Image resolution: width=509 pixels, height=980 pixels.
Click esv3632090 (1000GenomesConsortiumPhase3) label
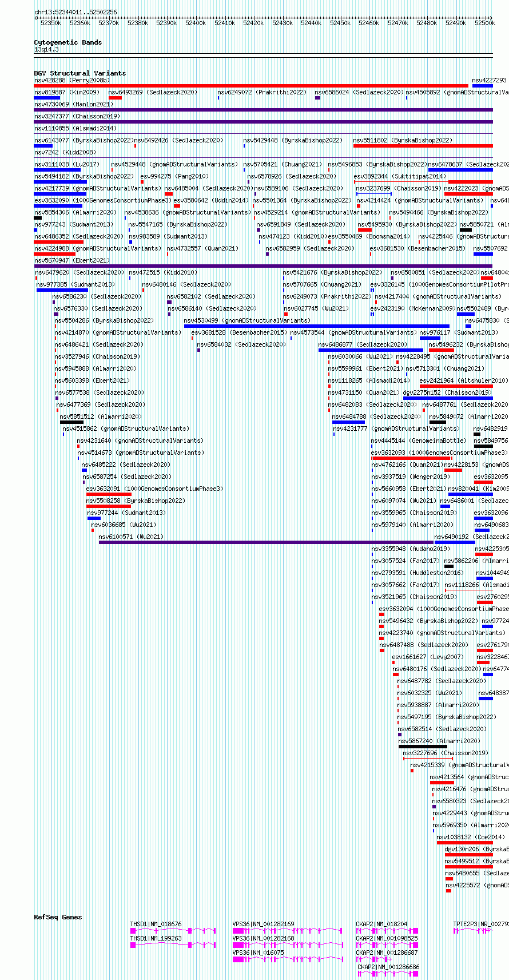pyautogui.click(x=102, y=200)
